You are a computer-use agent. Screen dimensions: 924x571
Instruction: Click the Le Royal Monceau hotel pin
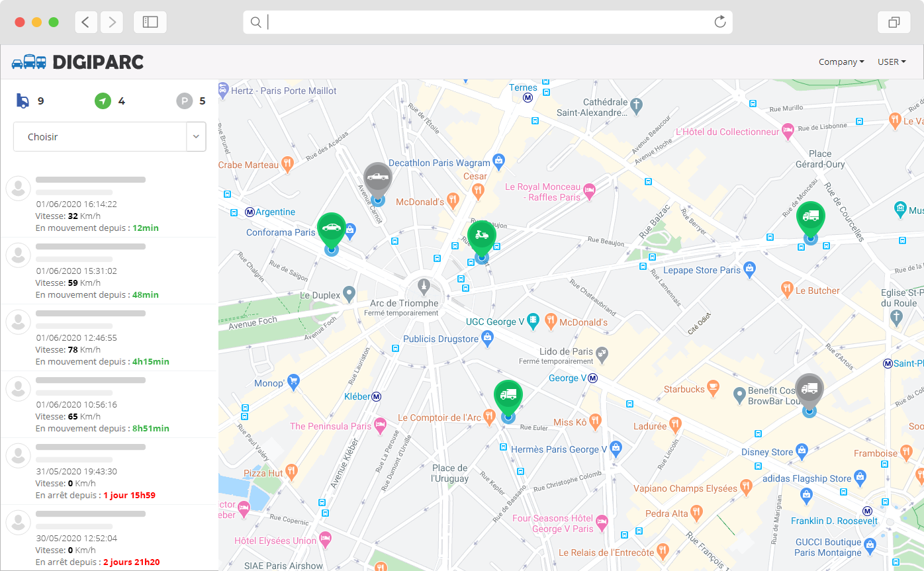(589, 191)
